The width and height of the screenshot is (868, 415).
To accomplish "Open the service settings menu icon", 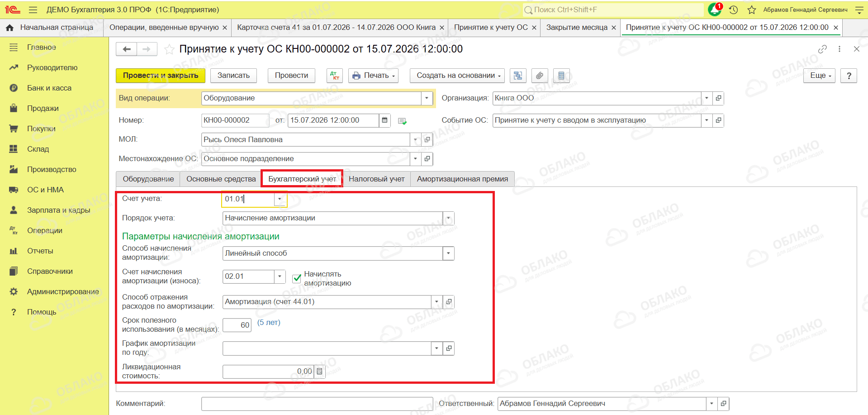I will 859,10.
